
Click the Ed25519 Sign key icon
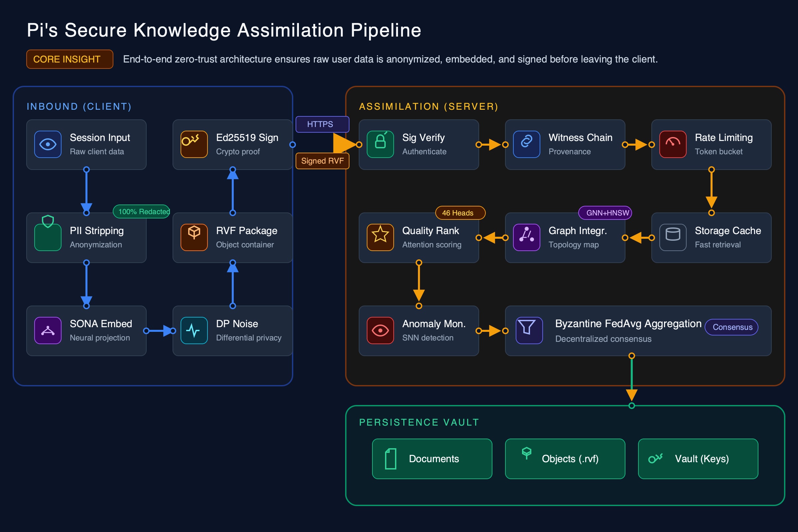(194, 144)
